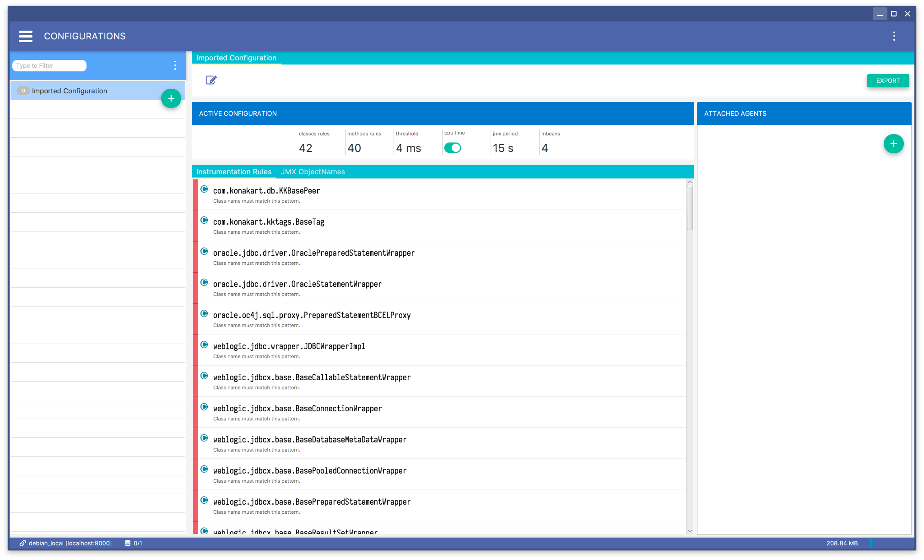Switch to the JMX ObjectNames tab
Image resolution: width=924 pixels, height=560 pixels.
pos(312,172)
